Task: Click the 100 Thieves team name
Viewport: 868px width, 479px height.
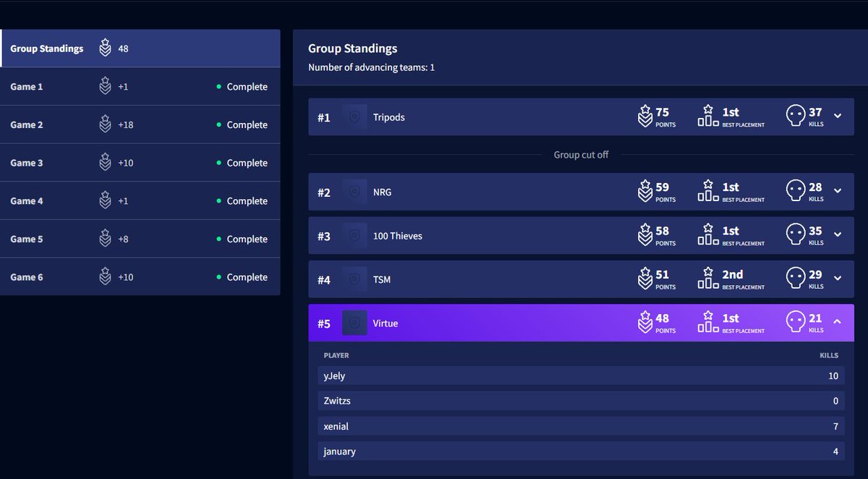Action: (x=398, y=236)
